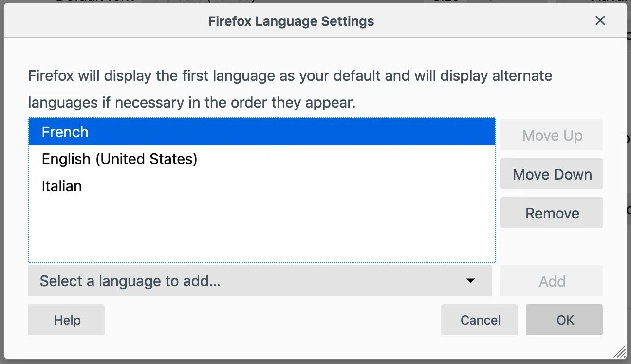Screen dimensions: 631x364
Task: Click the Add button
Action: (x=551, y=281)
